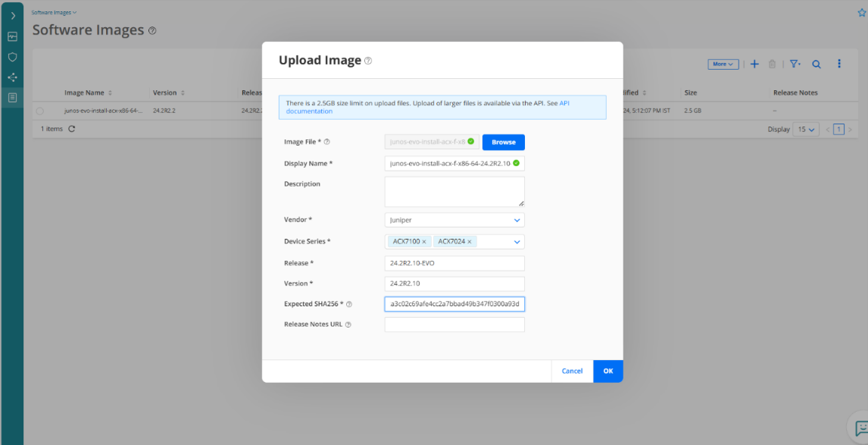The image size is (868, 445).
Task: Click the add image plus icon
Action: tap(754, 64)
